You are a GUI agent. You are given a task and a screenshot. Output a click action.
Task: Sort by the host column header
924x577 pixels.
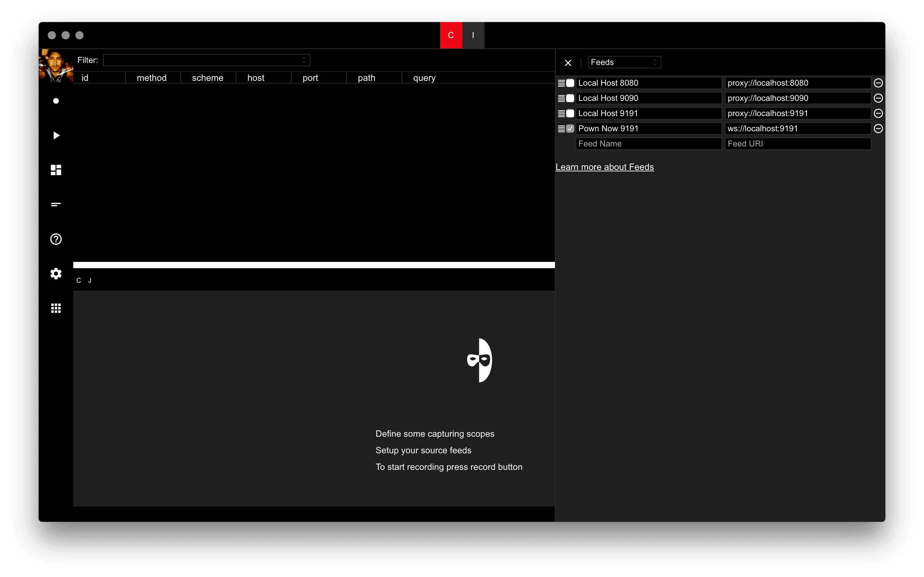[x=263, y=78]
